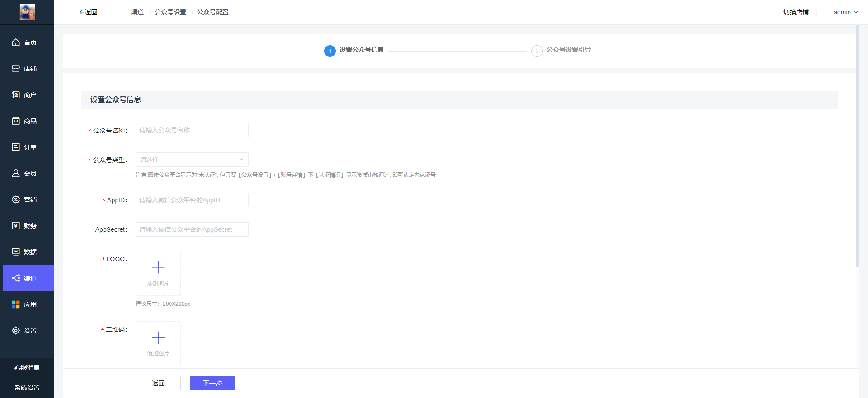The height and width of the screenshot is (398, 868).
Task: Open the Products (商品) bag icon
Action: pos(16,121)
